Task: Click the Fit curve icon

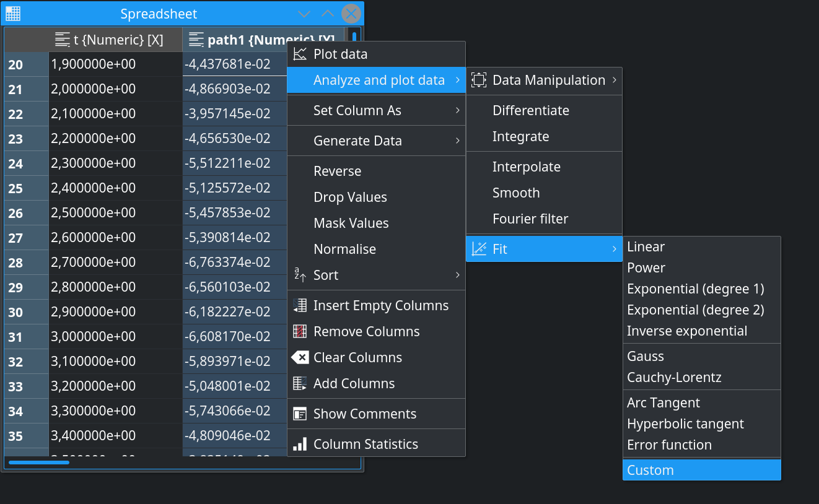Action: click(x=479, y=249)
